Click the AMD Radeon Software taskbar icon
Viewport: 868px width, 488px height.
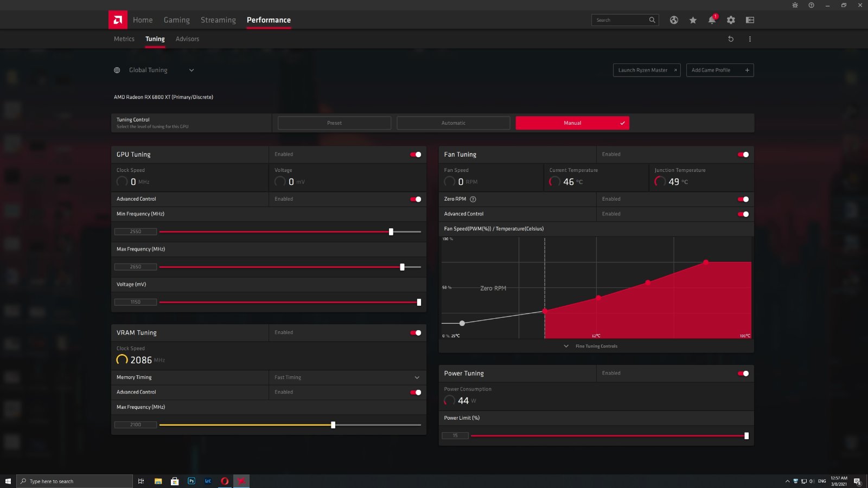(x=241, y=481)
